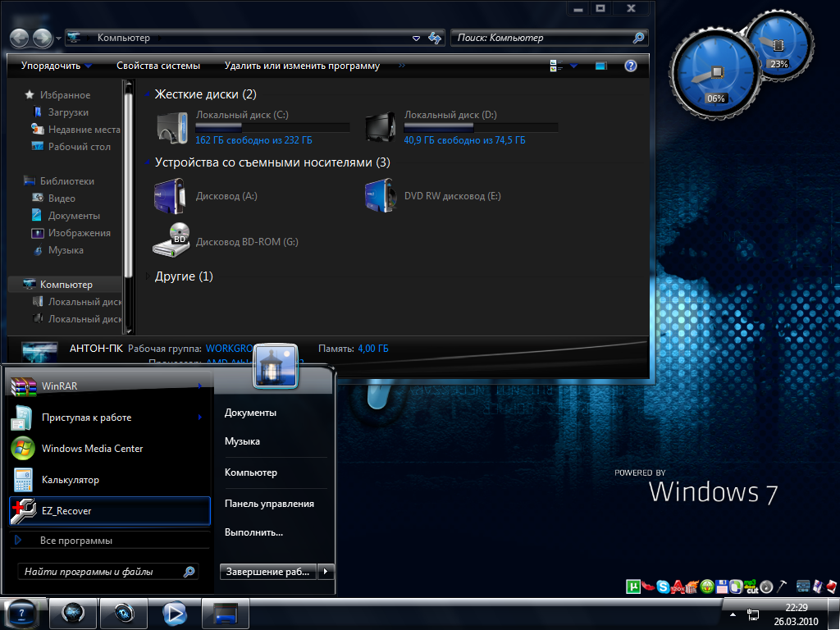Open the address bar history dropdown
This screenshot has width=840, height=630.
(x=416, y=38)
